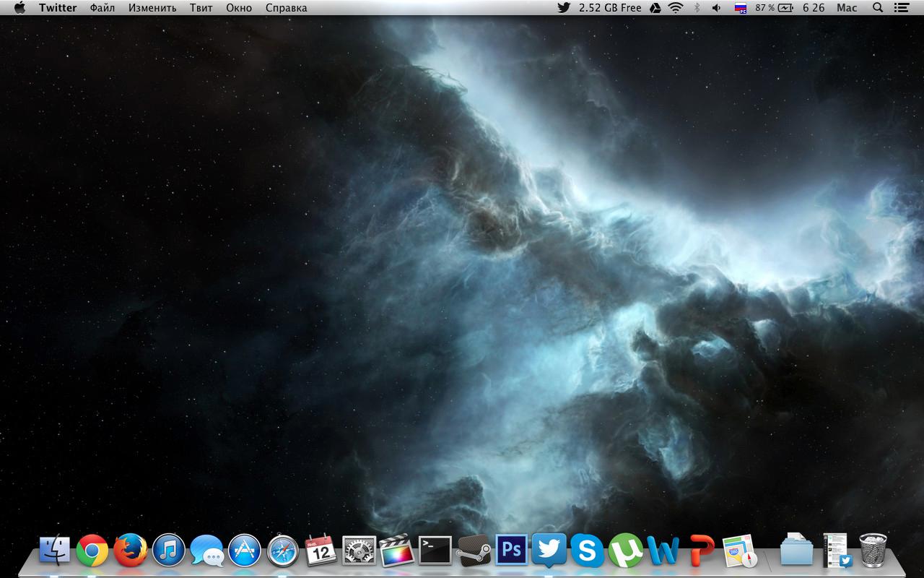Open the Файл menu
924x578 pixels.
[103, 8]
